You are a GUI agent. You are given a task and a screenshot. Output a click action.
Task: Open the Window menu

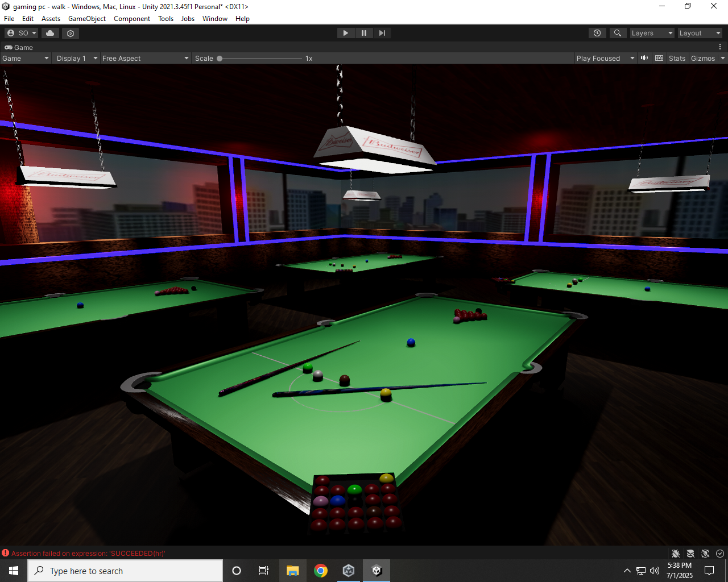(x=215, y=18)
